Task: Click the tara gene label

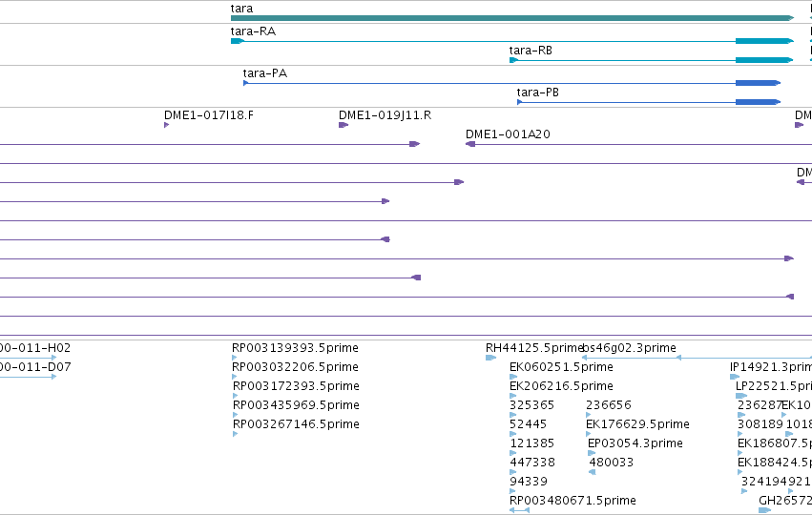Action: (x=241, y=9)
